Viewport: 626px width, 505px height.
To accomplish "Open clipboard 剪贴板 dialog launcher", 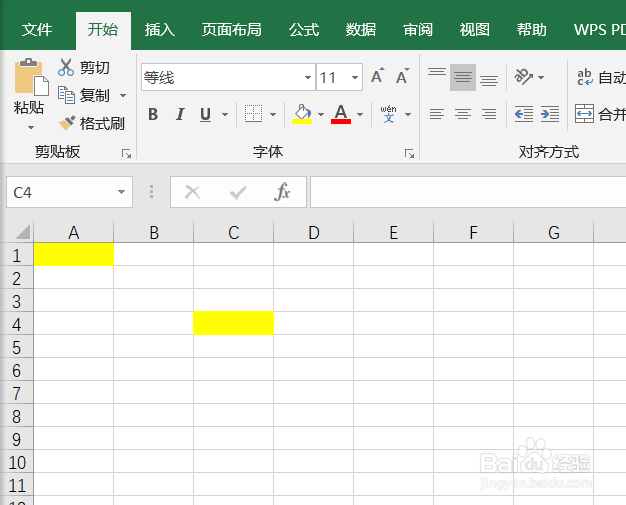I will pos(126,154).
